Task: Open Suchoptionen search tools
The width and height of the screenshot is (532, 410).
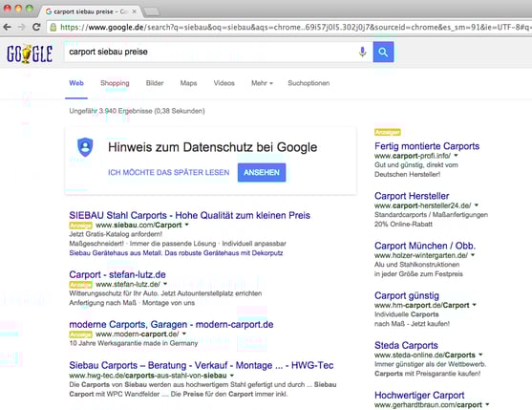Action: [x=309, y=83]
